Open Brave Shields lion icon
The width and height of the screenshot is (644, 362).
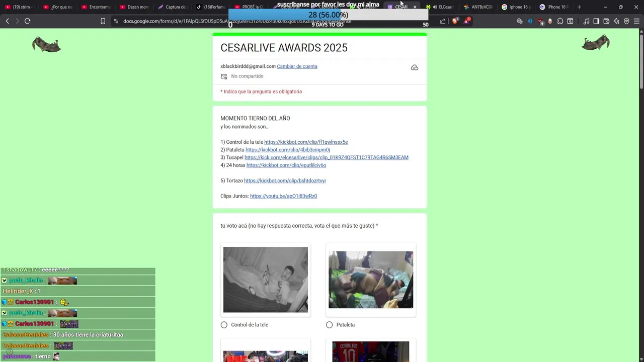(455, 21)
